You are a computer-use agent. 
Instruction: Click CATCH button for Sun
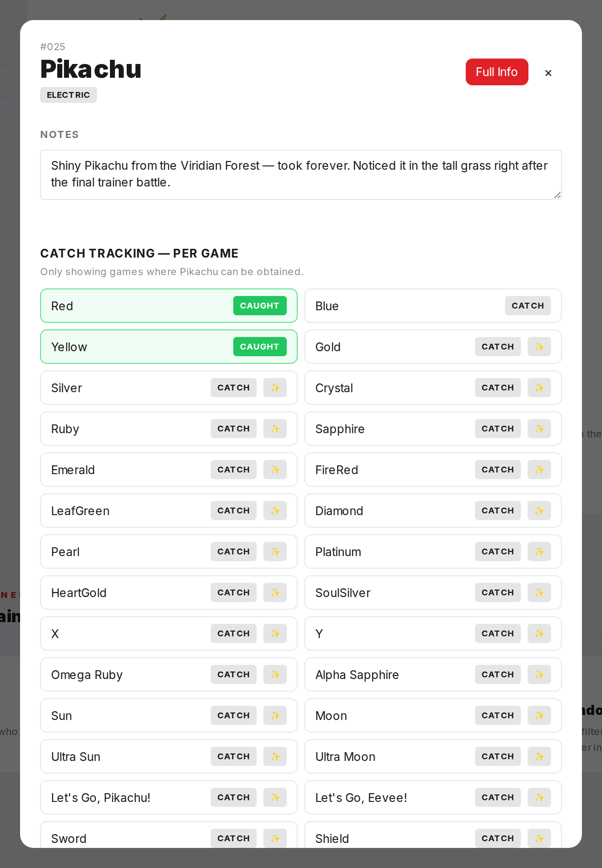pyautogui.click(x=233, y=715)
